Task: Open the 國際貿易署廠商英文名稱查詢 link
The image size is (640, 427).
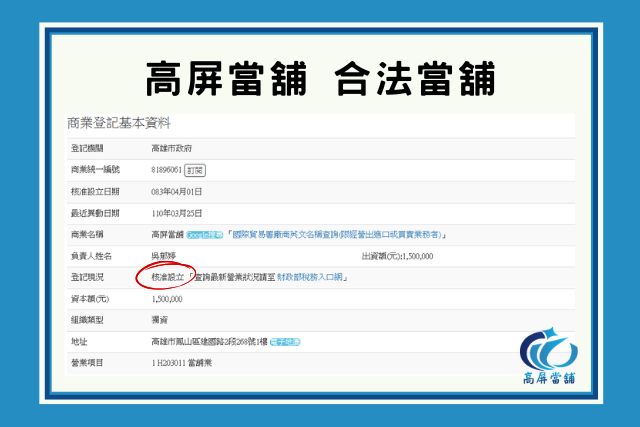Action: 337,235
